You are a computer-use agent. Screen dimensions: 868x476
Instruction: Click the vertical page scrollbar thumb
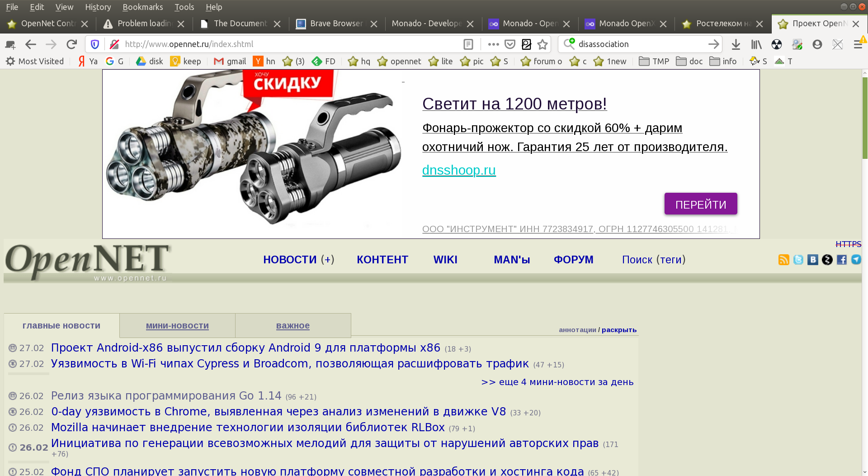pos(864,118)
